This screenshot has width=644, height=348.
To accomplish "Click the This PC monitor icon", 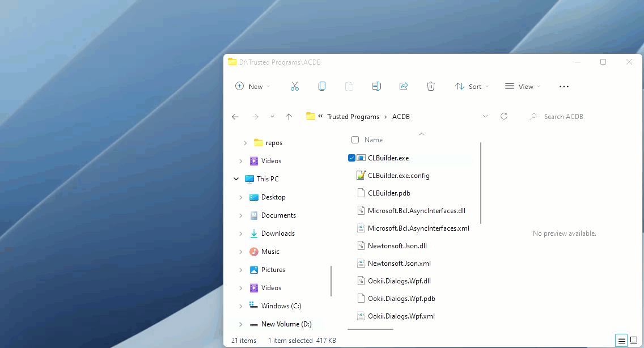I will [249, 179].
